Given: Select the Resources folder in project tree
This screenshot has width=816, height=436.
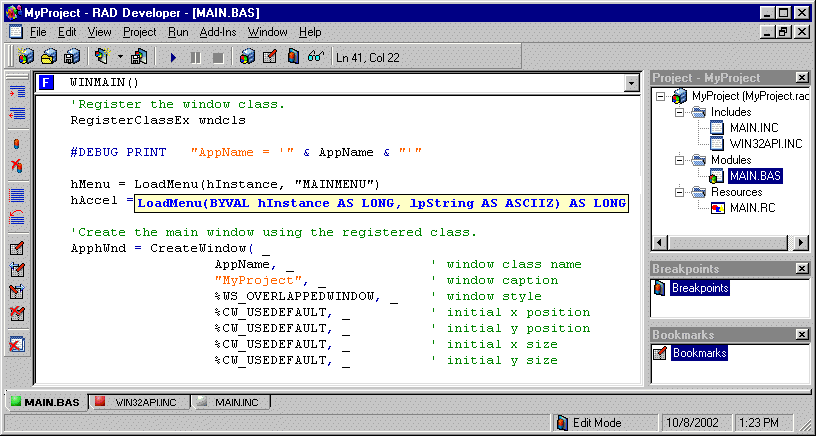Looking at the screenshot, I should [x=737, y=192].
